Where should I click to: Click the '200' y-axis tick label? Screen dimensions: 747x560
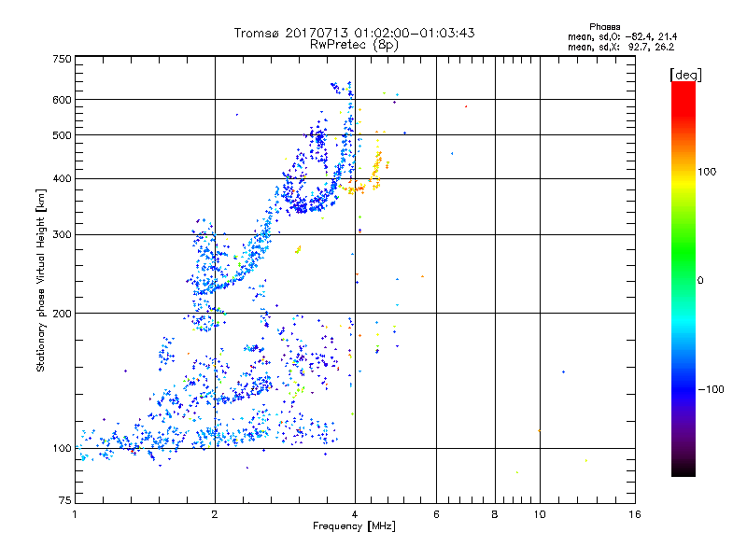(62, 314)
